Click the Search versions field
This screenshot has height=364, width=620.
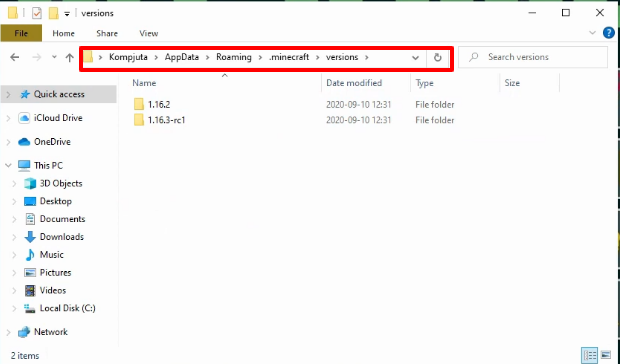533,57
